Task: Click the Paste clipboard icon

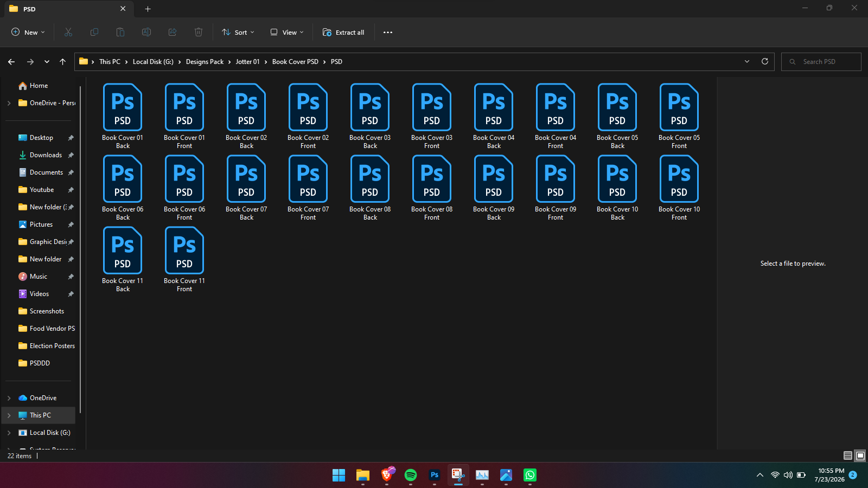Action: tap(120, 33)
